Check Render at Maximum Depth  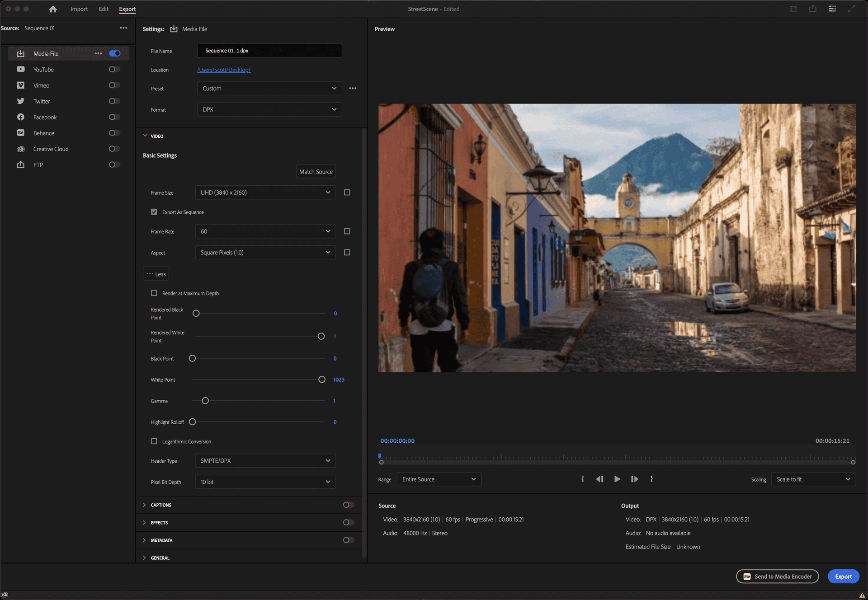click(x=154, y=293)
